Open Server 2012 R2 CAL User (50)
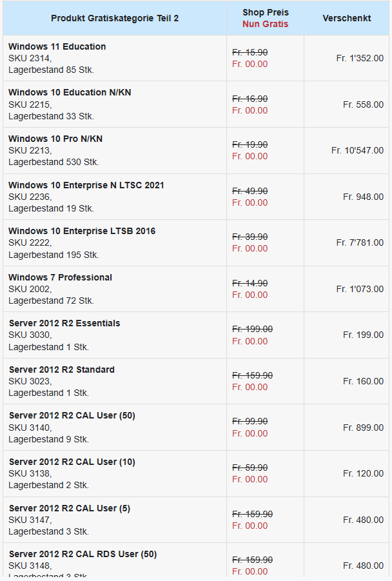The image size is (392, 581). point(72,415)
